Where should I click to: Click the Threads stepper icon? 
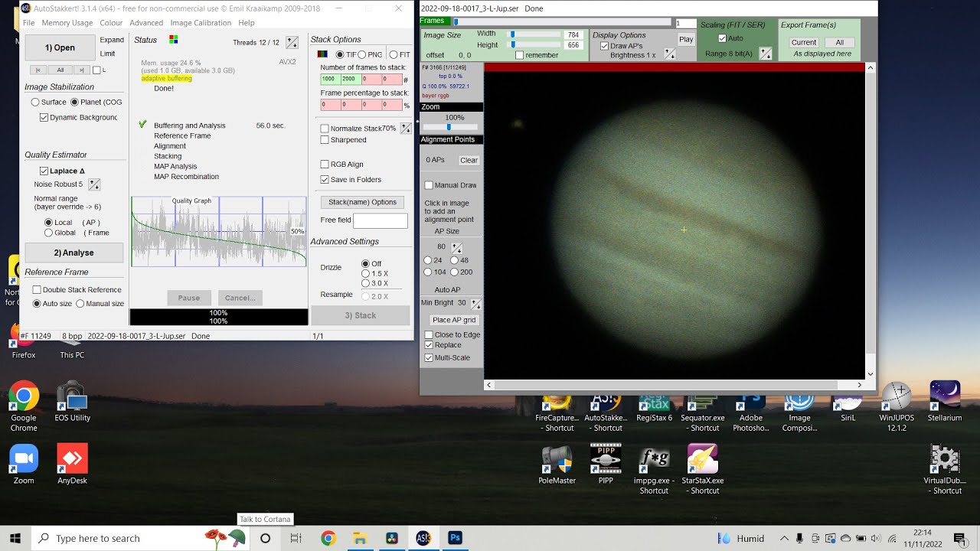pyautogui.click(x=292, y=43)
